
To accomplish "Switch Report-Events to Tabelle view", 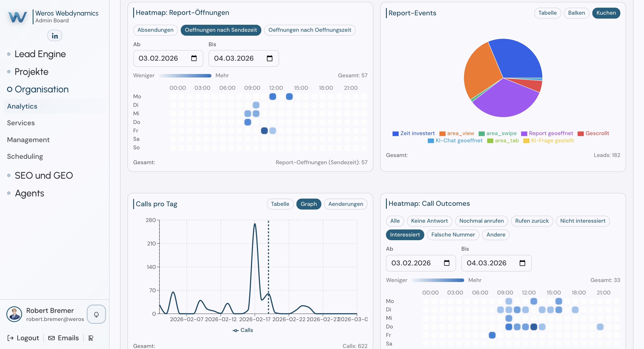I will coord(547,13).
